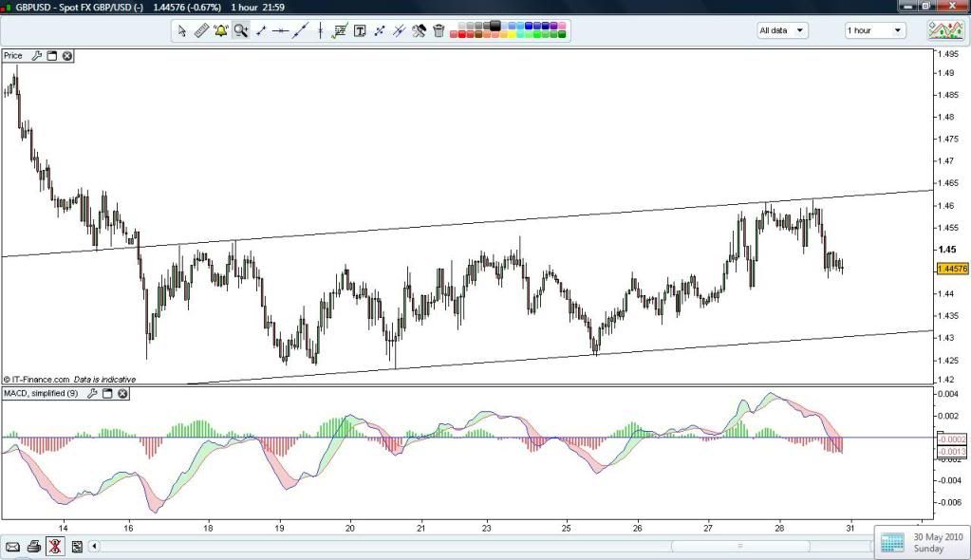Open the 1 hour timeframe dropdown
Screen dimensions: 971x560
point(874,30)
